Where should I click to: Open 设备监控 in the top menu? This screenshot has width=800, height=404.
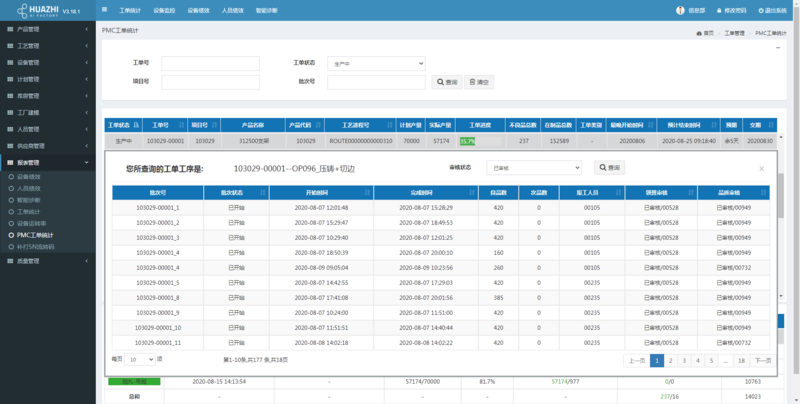point(166,9)
